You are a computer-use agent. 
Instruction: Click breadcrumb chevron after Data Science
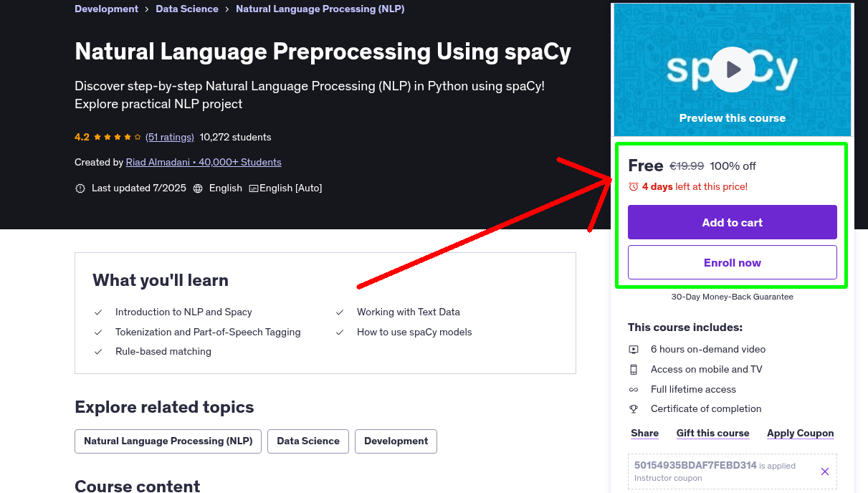[227, 9]
